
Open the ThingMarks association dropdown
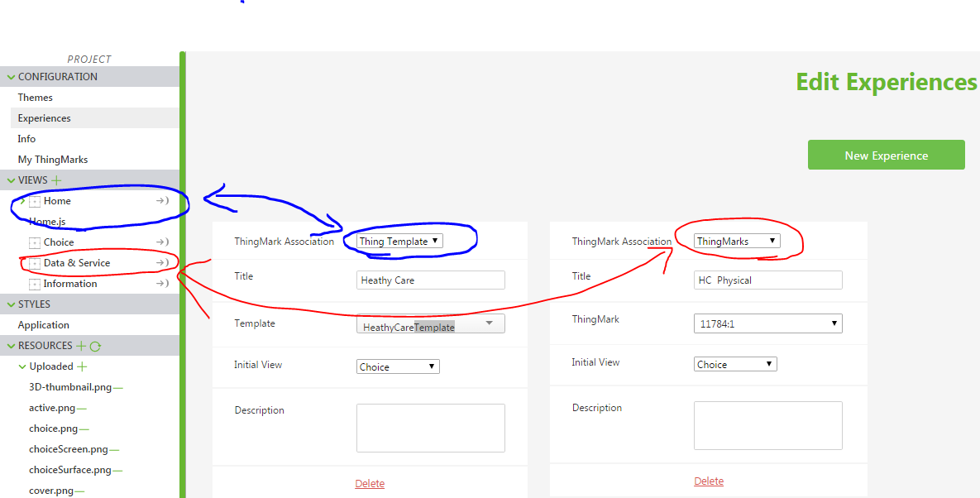[737, 241]
